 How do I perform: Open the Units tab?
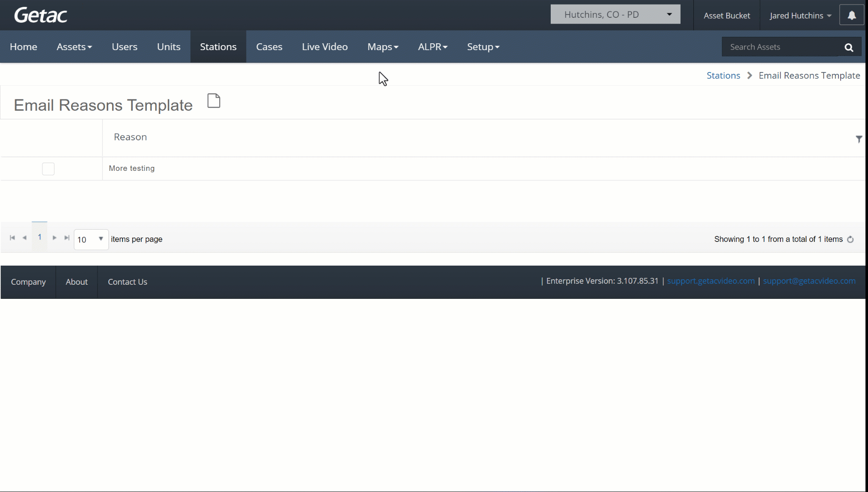pos(169,47)
